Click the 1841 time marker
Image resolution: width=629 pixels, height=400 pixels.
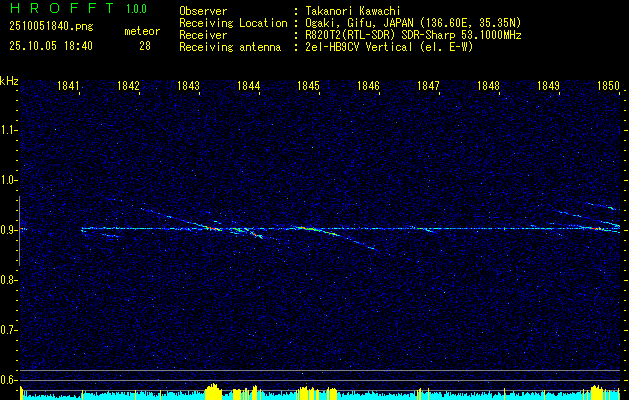coord(69,86)
